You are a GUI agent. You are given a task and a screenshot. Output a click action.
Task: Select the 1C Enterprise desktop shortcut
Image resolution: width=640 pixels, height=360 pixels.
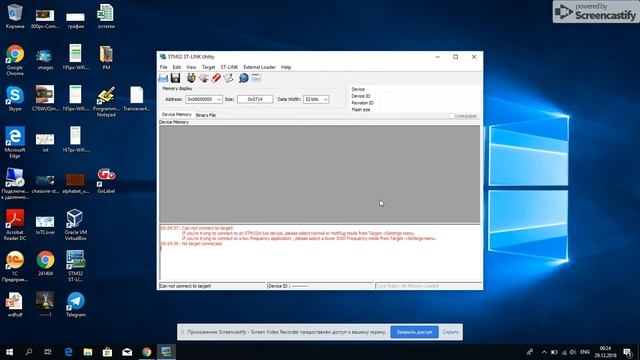(15, 266)
